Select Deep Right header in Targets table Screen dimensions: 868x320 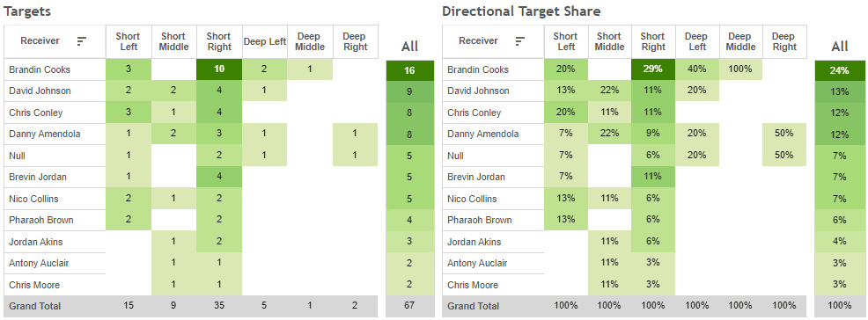click(x=356, y=41)
